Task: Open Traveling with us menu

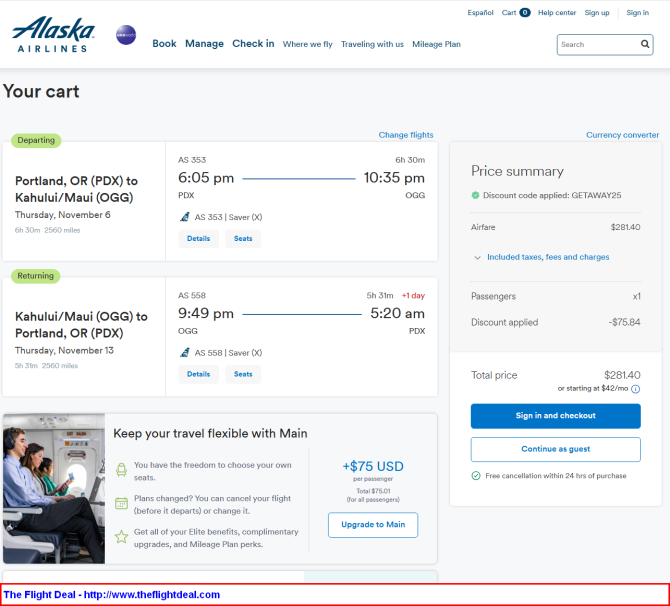Action: 372,44
